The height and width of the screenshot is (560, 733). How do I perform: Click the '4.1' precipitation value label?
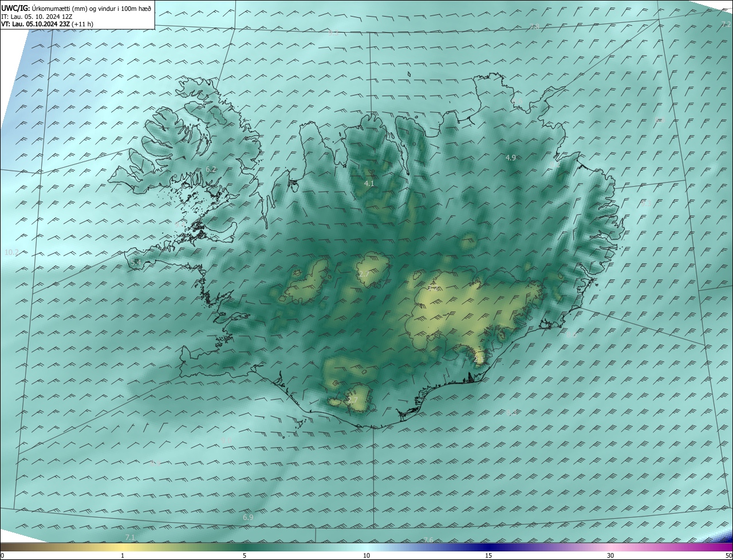tap(369, 184)
